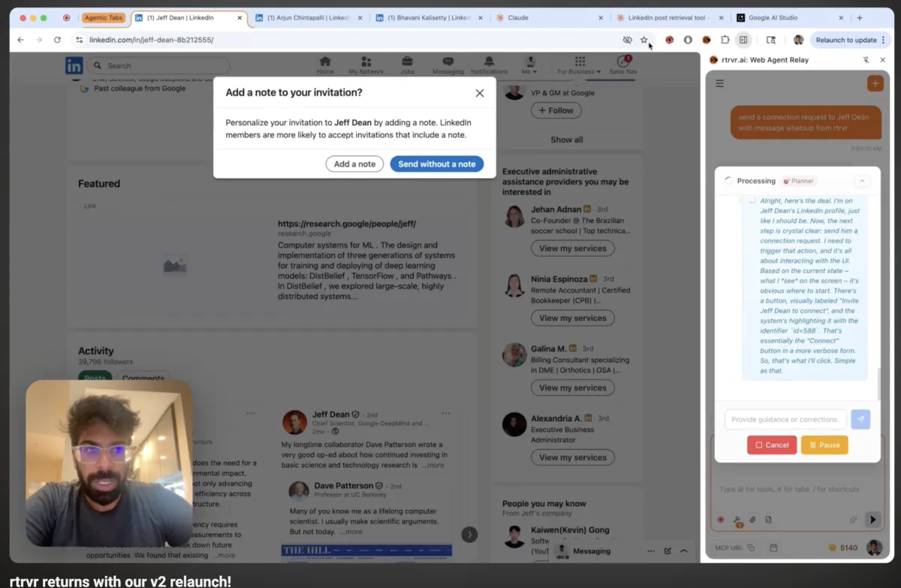Go forward in browser history

(38, 40)
